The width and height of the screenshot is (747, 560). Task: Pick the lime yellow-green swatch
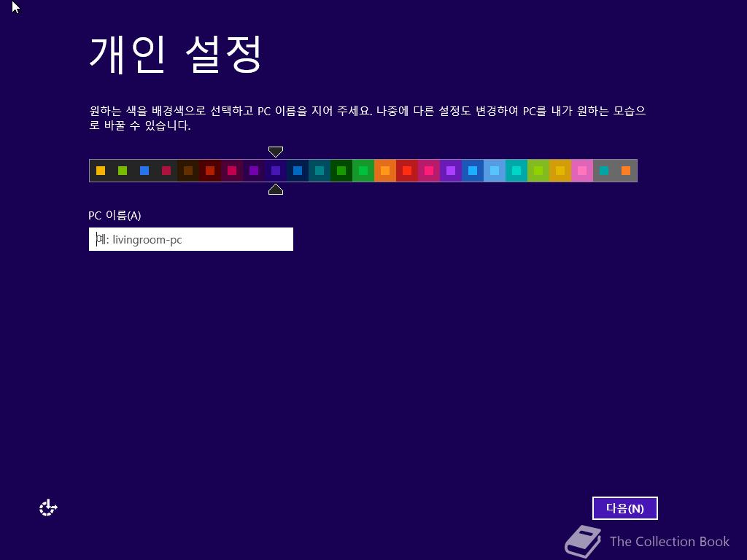539,171
